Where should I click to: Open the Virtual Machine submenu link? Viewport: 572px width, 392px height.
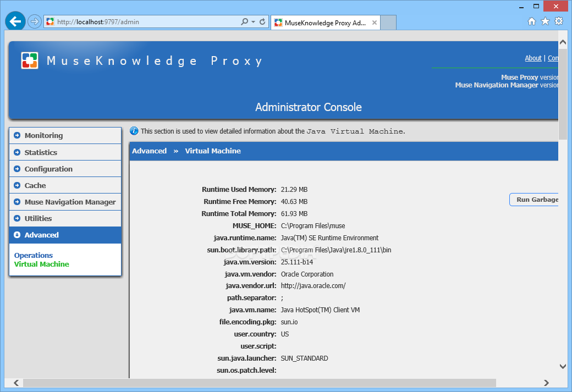tap(41, 264)
